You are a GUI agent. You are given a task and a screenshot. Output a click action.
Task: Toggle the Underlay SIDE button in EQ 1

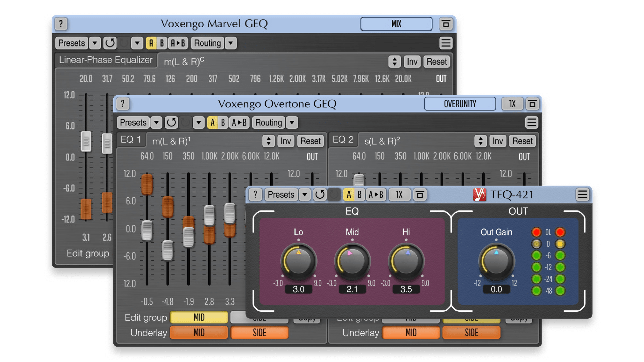pyautogui.click(x=259, y=333)
